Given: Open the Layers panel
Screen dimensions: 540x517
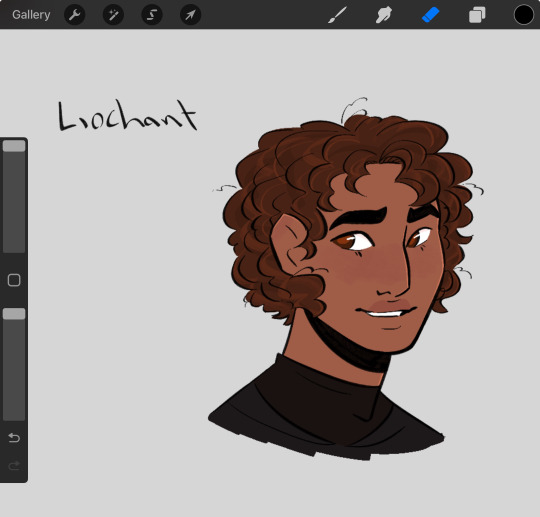Looking at the screenshot, I should (477, 15).
